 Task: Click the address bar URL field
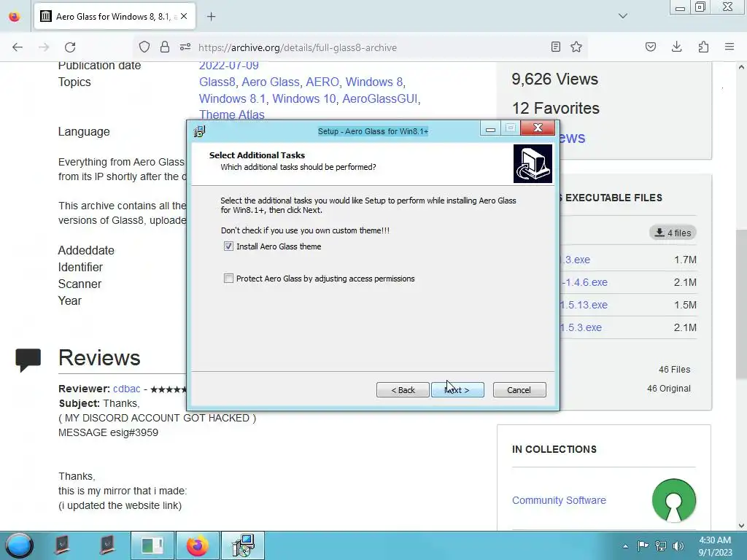[x=298, y=47]
